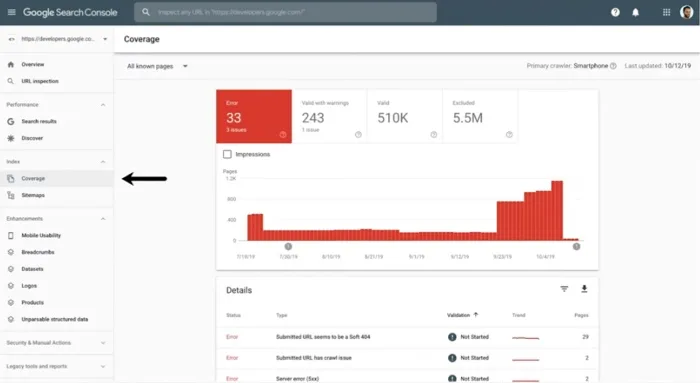The height and width of the screenshot is (383, 700).
Task: Click the Status column header
Action: point(233,315)
